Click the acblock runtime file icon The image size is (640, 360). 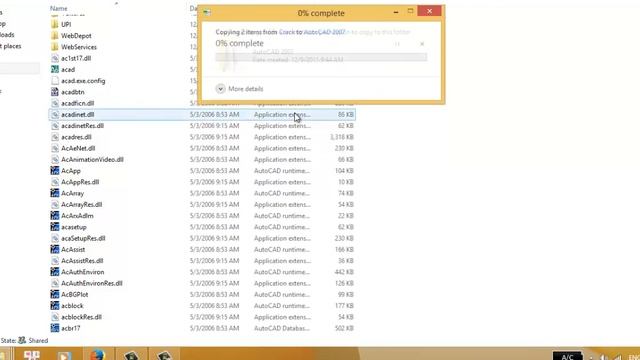55,305
